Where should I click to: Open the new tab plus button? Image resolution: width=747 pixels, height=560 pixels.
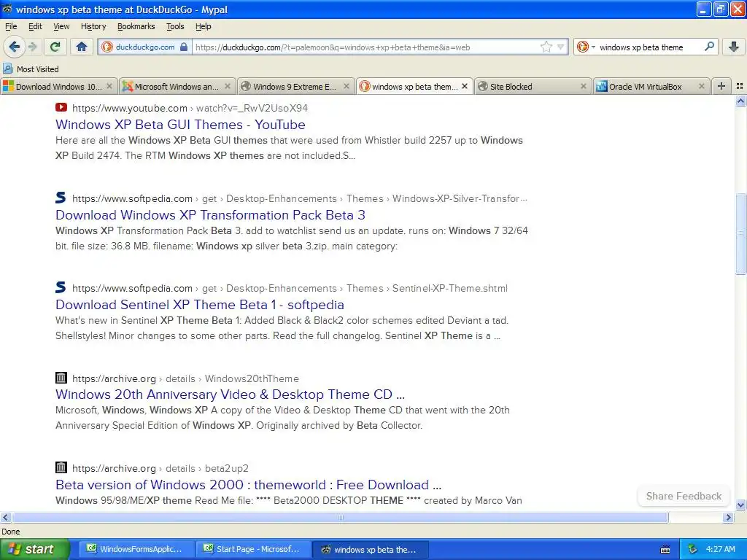[x=721, y=86]
